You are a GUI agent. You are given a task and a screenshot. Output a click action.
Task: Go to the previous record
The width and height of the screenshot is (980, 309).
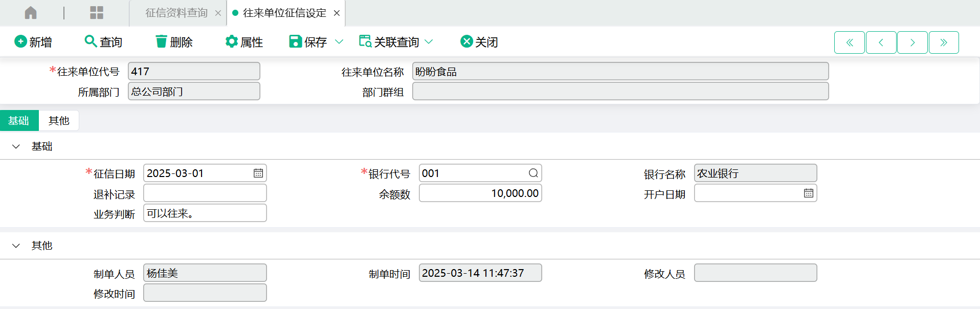click(x=881, y=42)
